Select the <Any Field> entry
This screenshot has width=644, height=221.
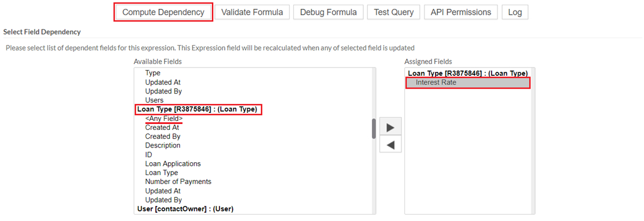coord(164,119)
